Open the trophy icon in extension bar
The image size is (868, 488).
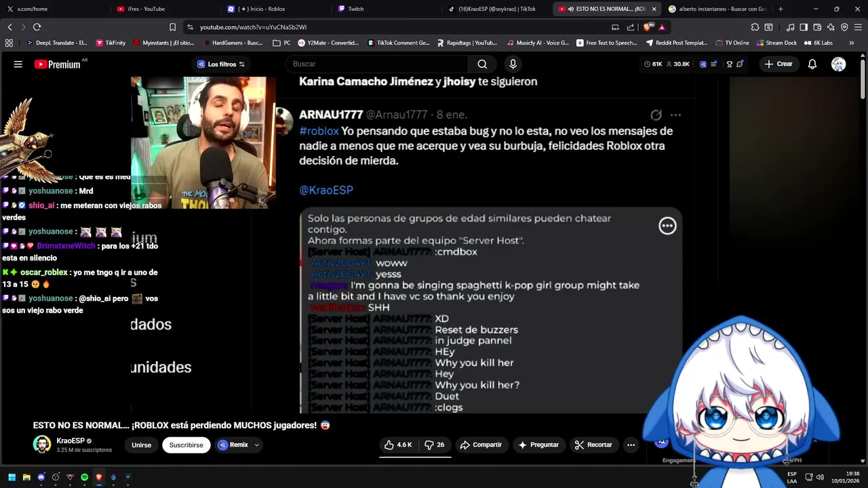730,64
